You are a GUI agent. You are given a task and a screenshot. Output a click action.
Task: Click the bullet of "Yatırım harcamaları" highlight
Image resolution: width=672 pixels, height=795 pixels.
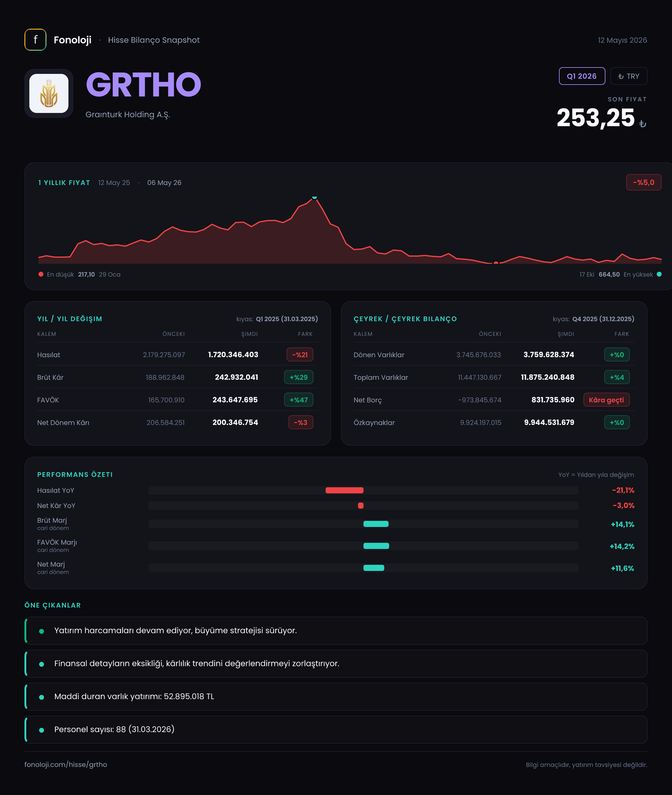point(42,631)
